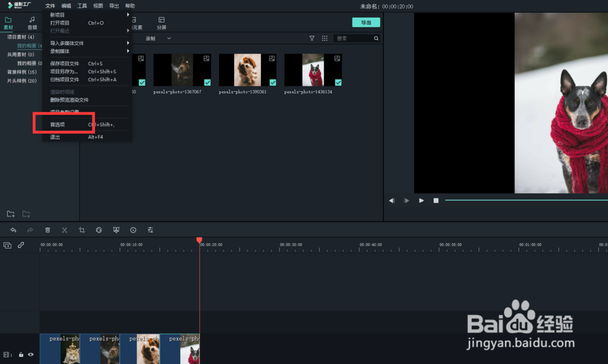Switch media grid view icon
Image resolution: width=608 pixels, height=364 pixels.
[325, 38]
